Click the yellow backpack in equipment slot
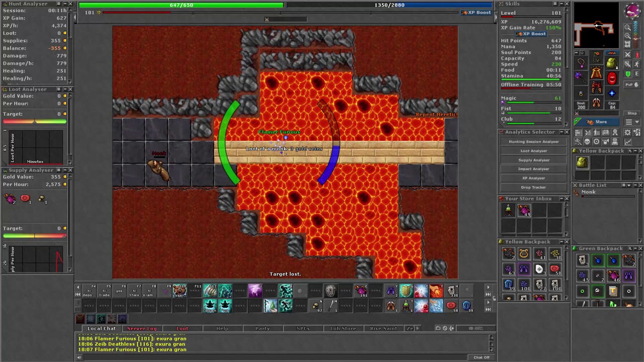644x362 pixels. coord(612,63)
